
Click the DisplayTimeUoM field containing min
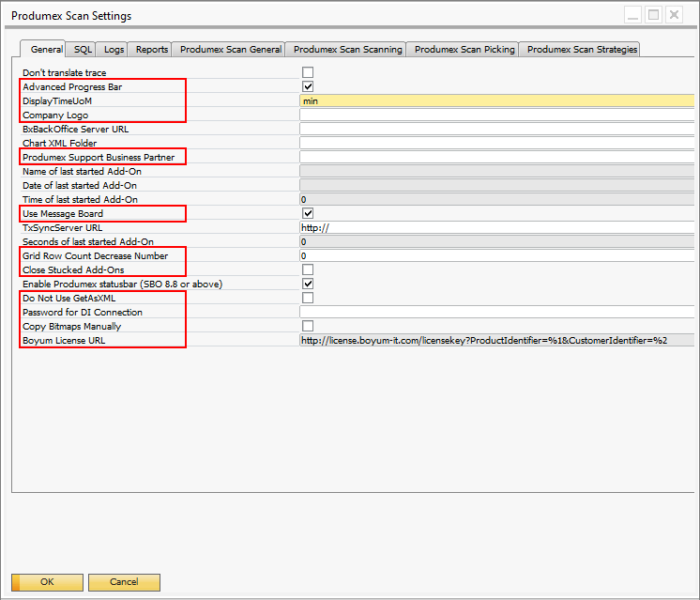[496, 100]
